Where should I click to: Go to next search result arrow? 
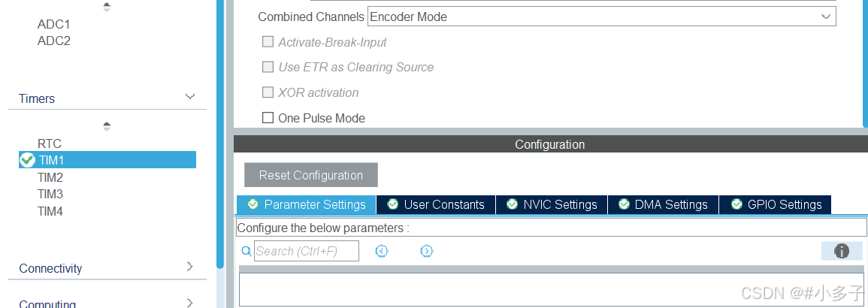click(426, 251)
